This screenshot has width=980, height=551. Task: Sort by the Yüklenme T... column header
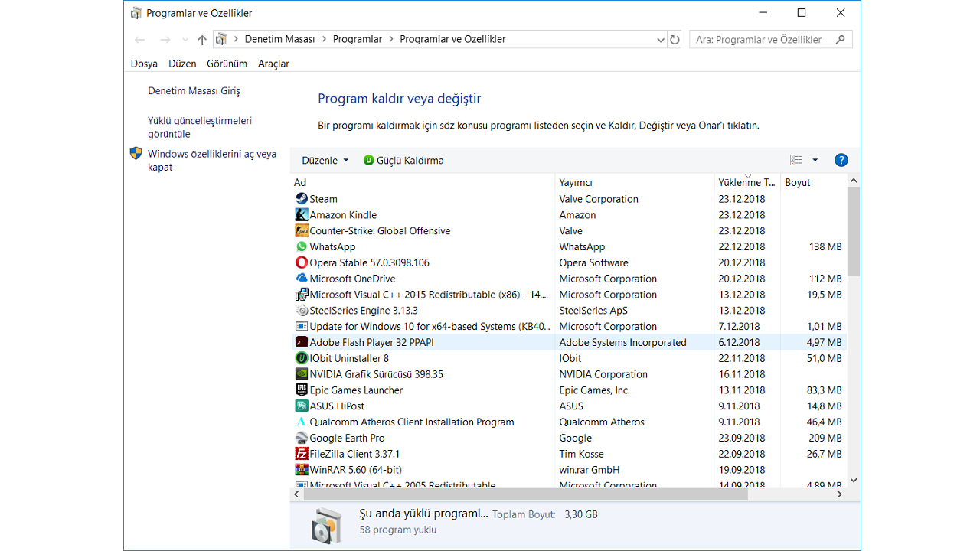746,182
